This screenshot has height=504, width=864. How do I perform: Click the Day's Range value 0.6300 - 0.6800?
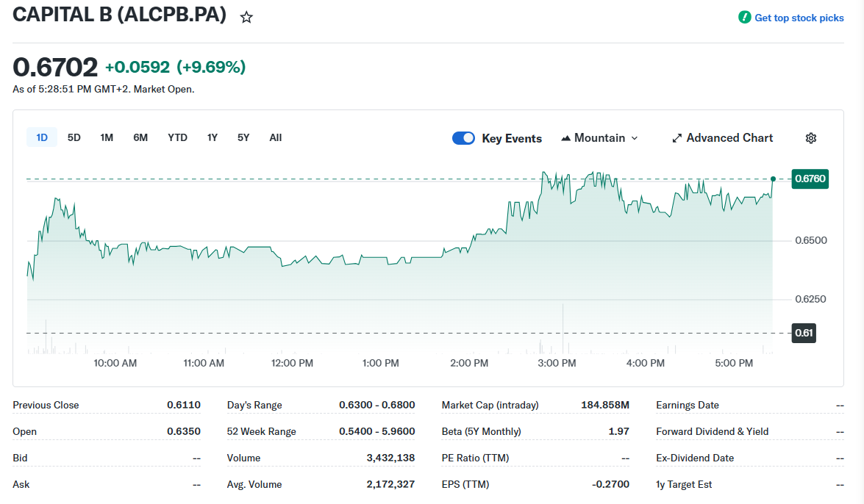(377, 405)
